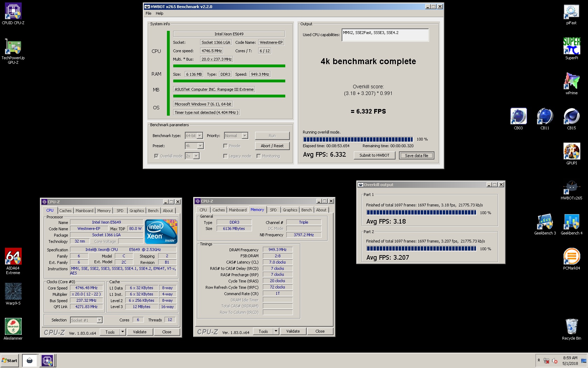Click the Run button

pyautogui.click(x=272, y=136)
